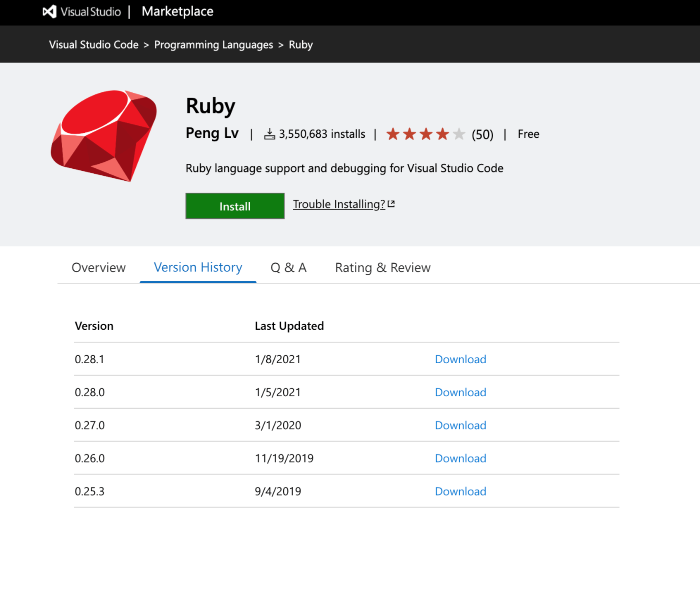
Task: Click the empty fifth rating star
Action: tap(459, 133)
